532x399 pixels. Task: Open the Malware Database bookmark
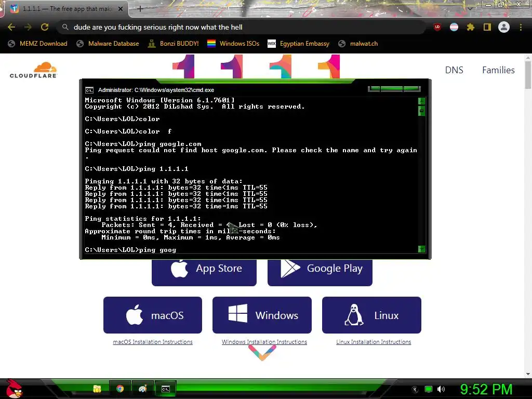108,44
